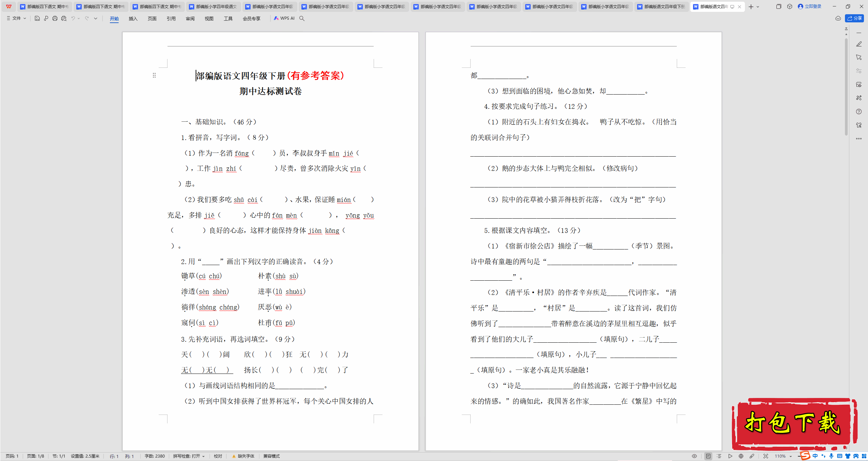Open the 会员专享 ribbon tab
The image size is (868, 461).
coord(251,19)
